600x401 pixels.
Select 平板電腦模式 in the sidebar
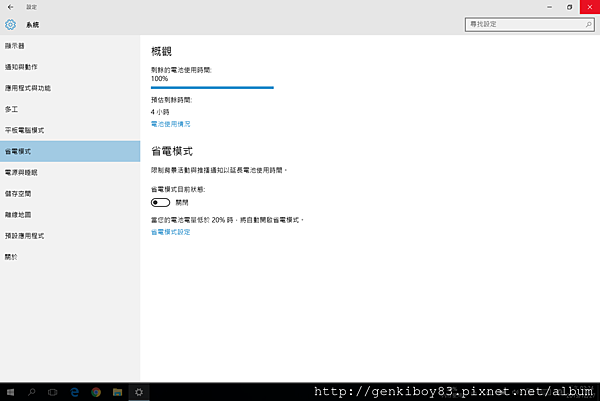(x=70, y=130)
